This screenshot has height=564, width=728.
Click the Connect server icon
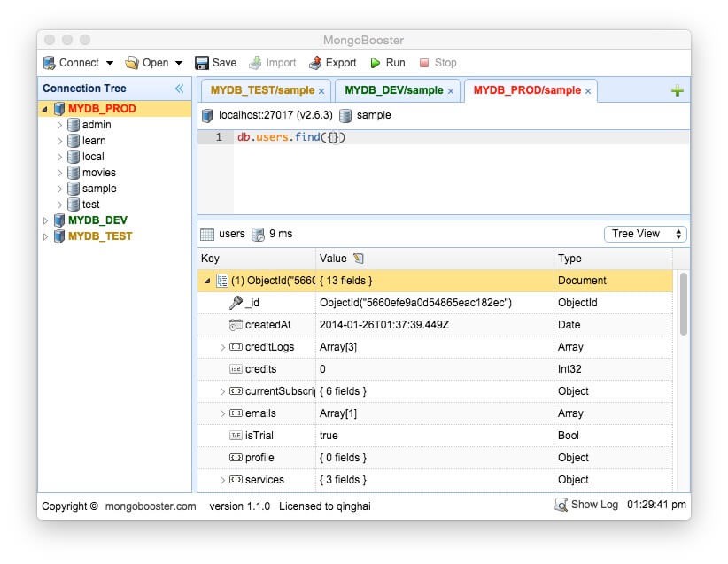[50, 63]
